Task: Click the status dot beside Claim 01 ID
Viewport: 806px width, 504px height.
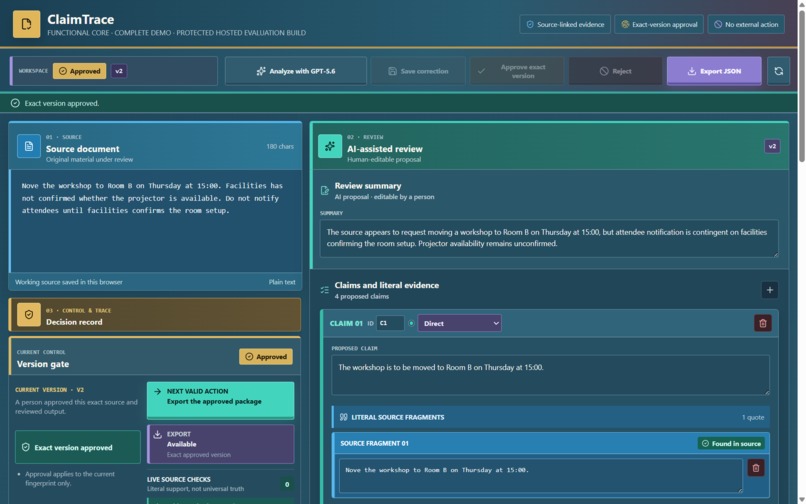Action: pos(411,323)
